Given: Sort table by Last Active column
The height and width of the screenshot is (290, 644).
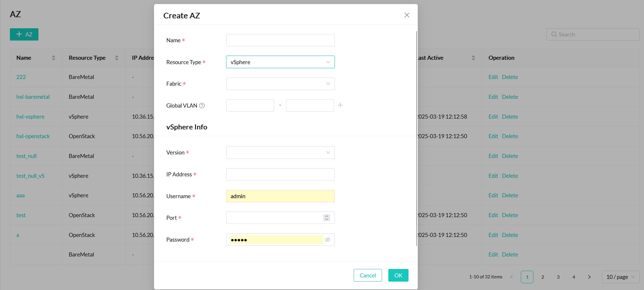Looking at the screenshot, I should coord(473,58).
